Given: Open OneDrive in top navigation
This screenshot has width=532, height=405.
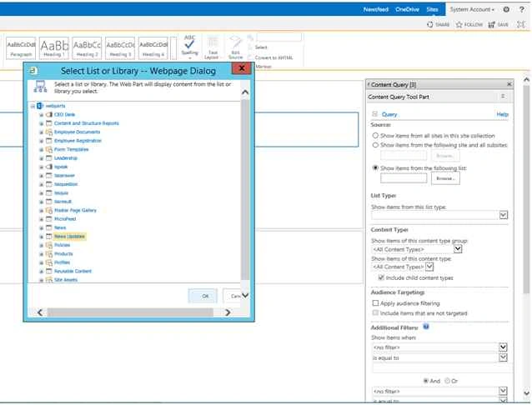Looking at the screenshot, I should [407, 9].
